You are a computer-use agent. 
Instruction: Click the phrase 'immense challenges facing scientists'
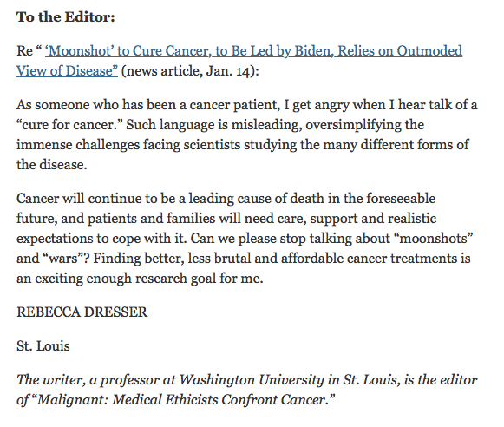pos(128,145)
